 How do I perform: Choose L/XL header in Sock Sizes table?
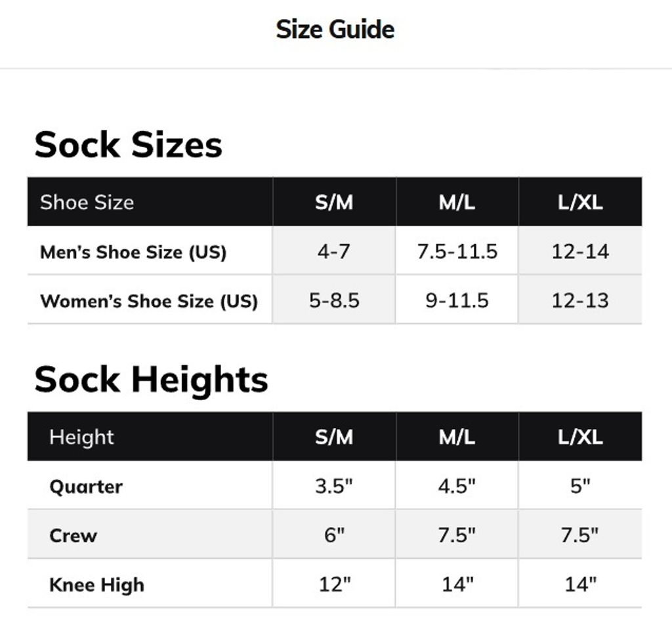(x=580, y=202)
